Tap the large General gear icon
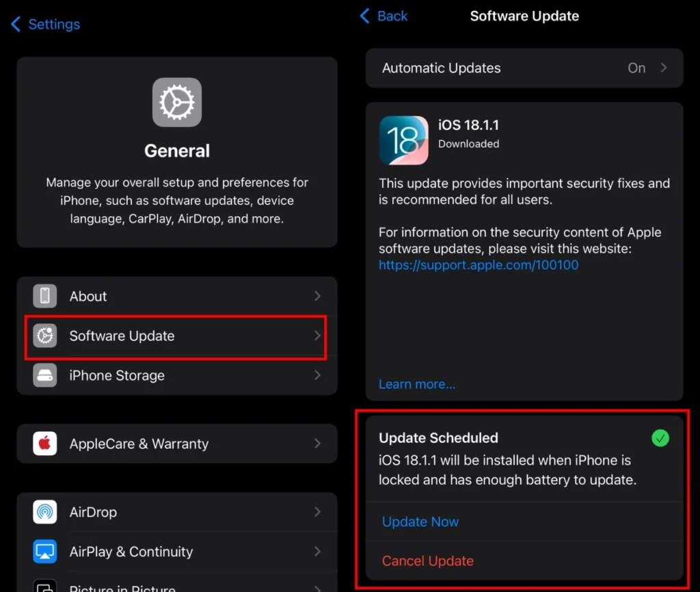 pos(177,103)
